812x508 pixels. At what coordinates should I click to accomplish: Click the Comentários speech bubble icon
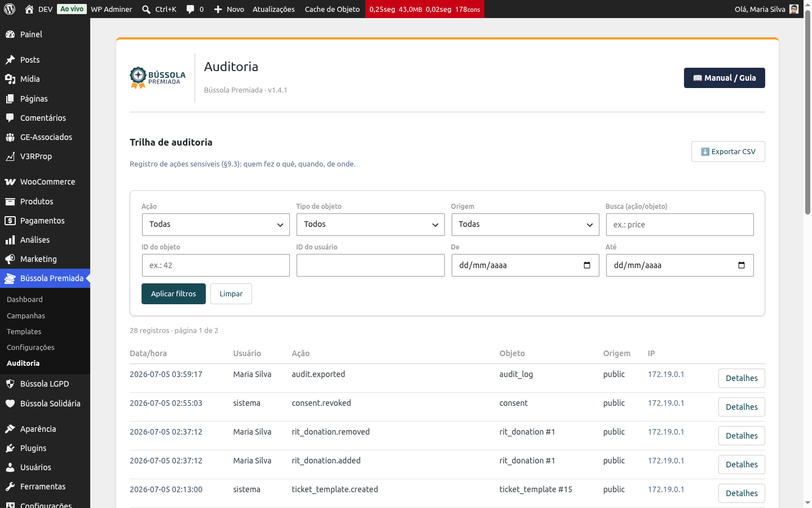[10, 118]
